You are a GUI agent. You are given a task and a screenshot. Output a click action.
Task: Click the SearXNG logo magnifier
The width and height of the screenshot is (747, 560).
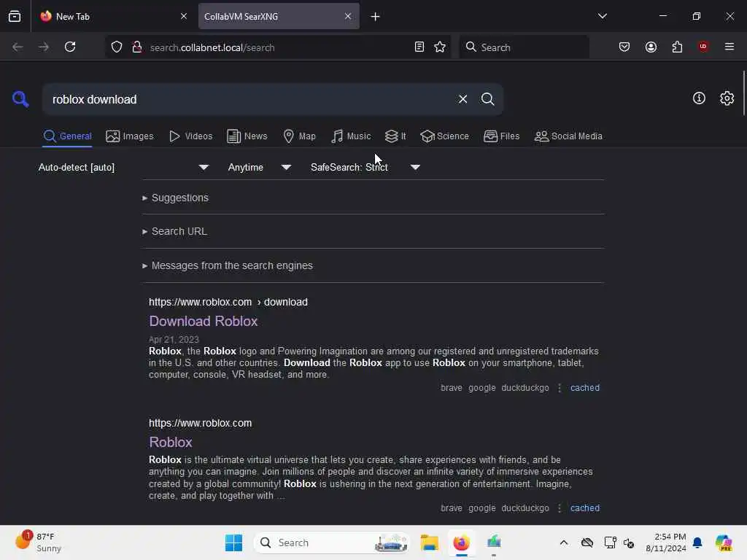pyautogui.click(x=20, y=98)
